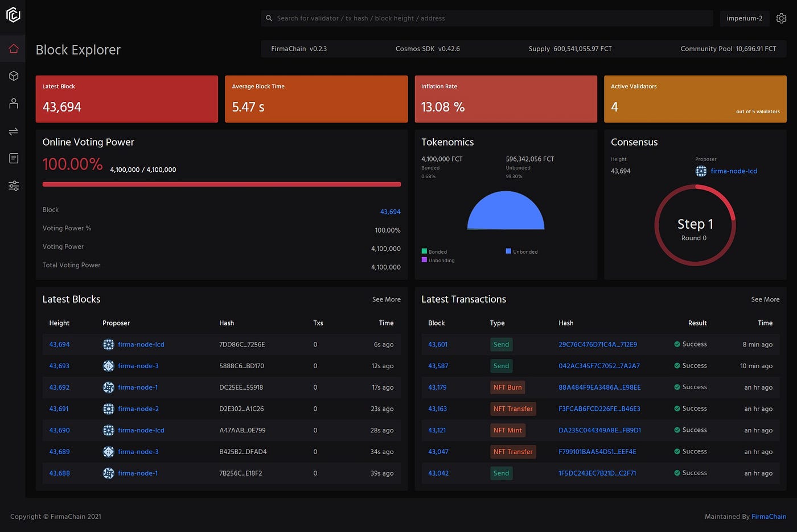Click the Success check icon for block 43,047
Image resolution: width=797 pixels, height=532 pixels.
pos(677,452)
